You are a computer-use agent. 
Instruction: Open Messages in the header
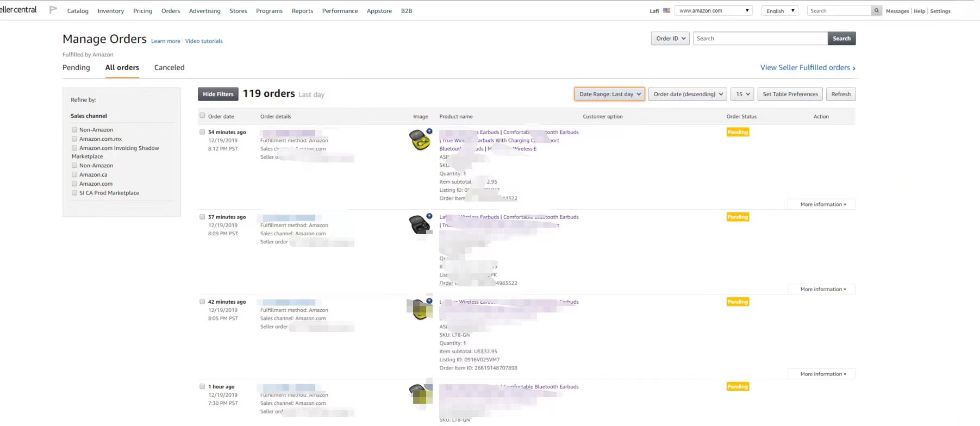click(897, 11)
